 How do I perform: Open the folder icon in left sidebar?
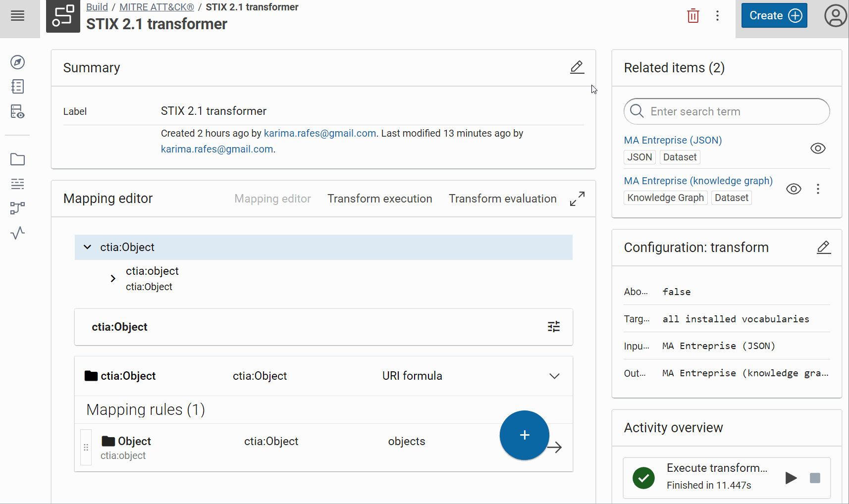[x=18, y=159]
